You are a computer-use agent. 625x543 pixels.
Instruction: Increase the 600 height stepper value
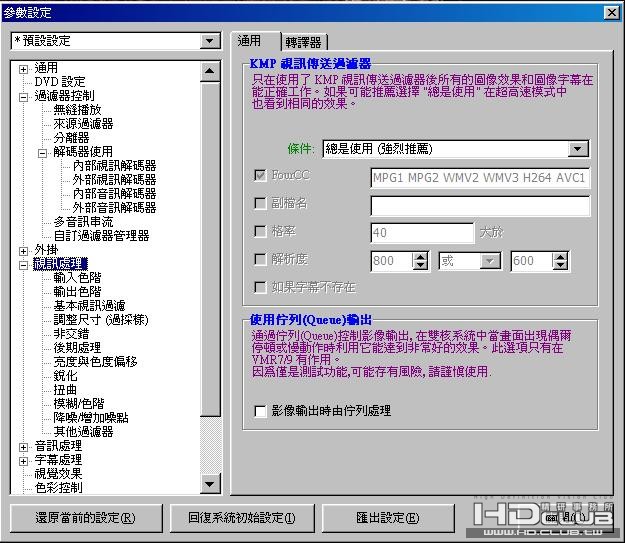(x=560, y=256)
